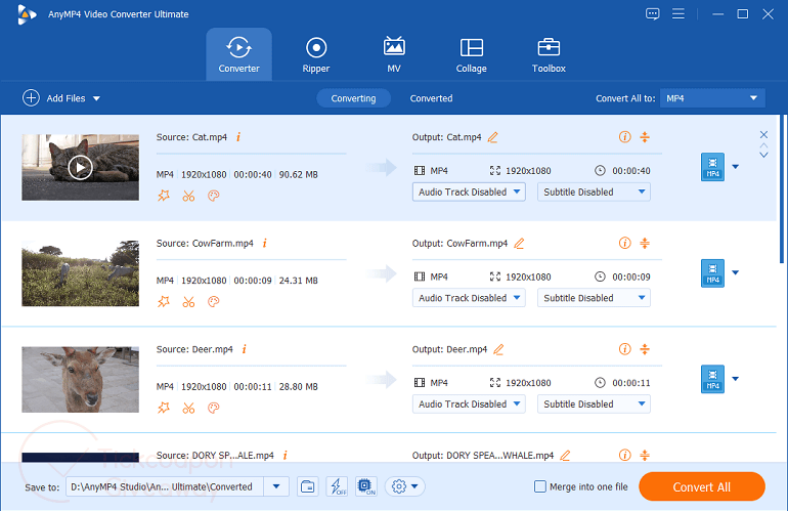Show media info for CowFarm.mp4 output
This screenshot has width=788, height=511.
tap(625, 243)
